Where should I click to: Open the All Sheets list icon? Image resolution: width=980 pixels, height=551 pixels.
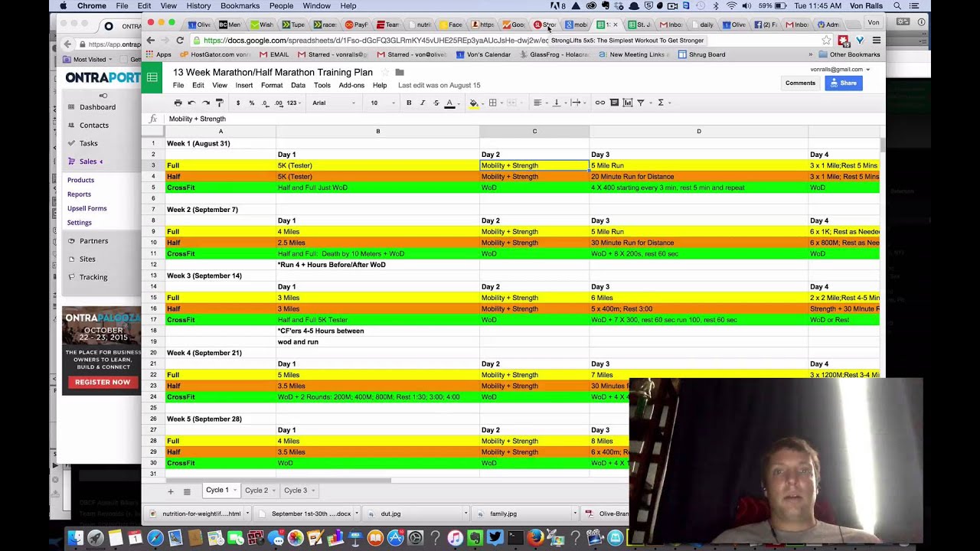[x=187, y=491]
